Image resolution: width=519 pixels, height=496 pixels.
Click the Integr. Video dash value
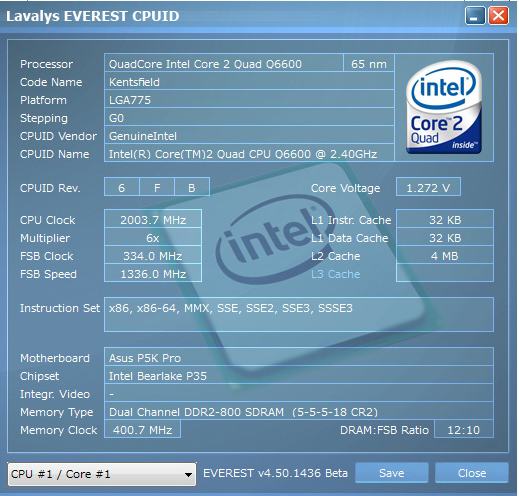tap(299, 394)
